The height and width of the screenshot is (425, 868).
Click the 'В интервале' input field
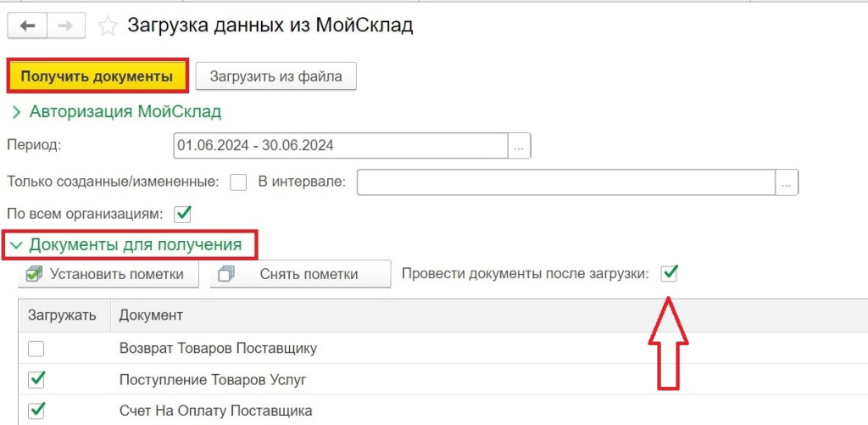click(566, 182)
